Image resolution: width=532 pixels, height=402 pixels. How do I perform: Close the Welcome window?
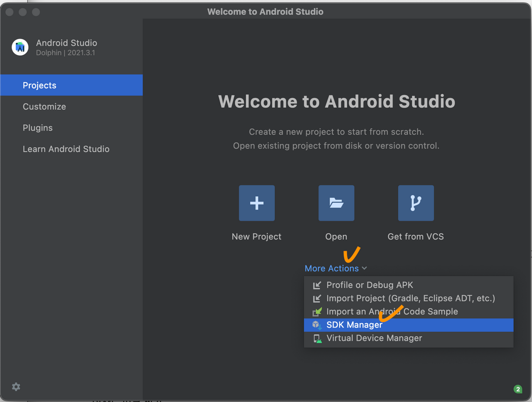(10, 12)
